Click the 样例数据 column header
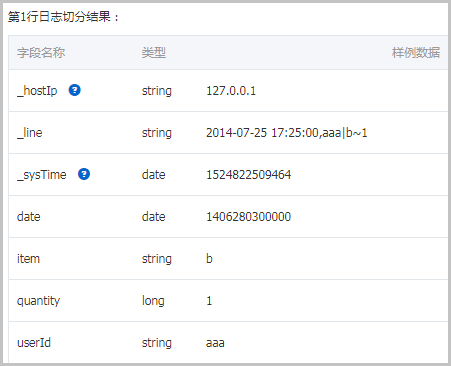The image size is (451, 366). pyautogui.click(x=416, y=53)
